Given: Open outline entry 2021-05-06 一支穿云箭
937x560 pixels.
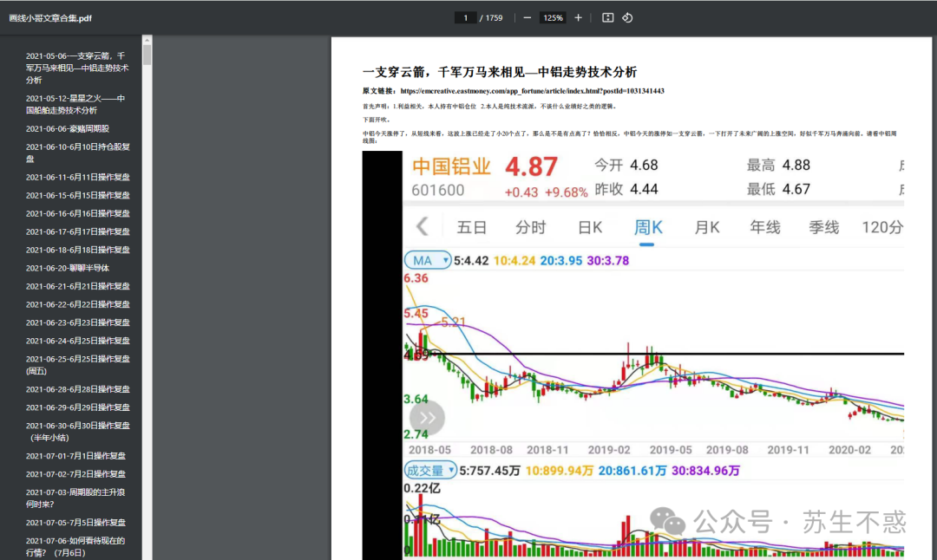Looking at the screenshot, I should 77,68.
